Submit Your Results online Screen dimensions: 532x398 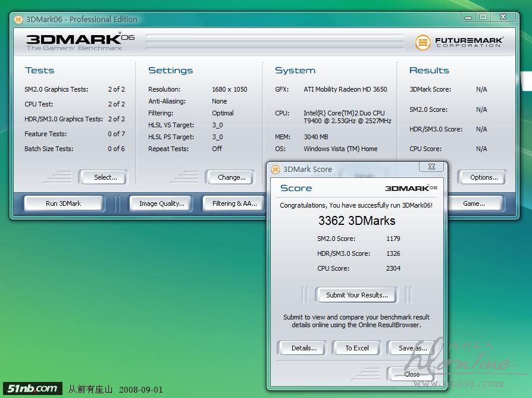(356, 295)
